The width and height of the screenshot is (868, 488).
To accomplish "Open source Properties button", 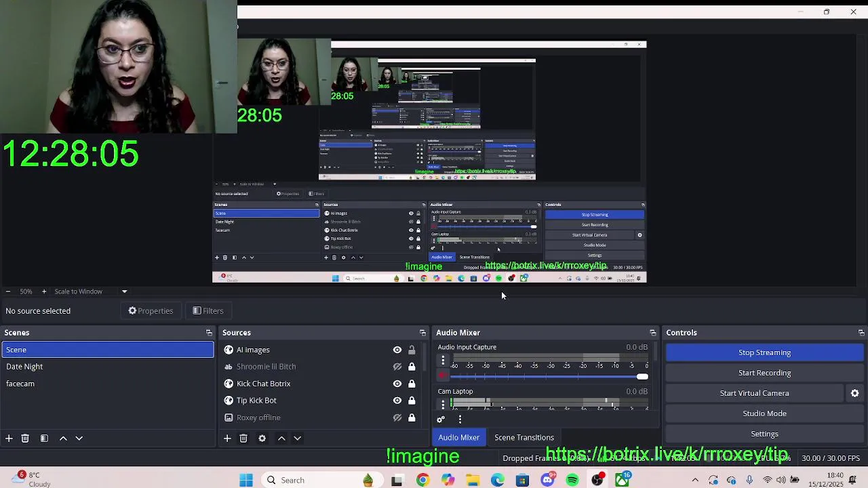I will point(151,311).
